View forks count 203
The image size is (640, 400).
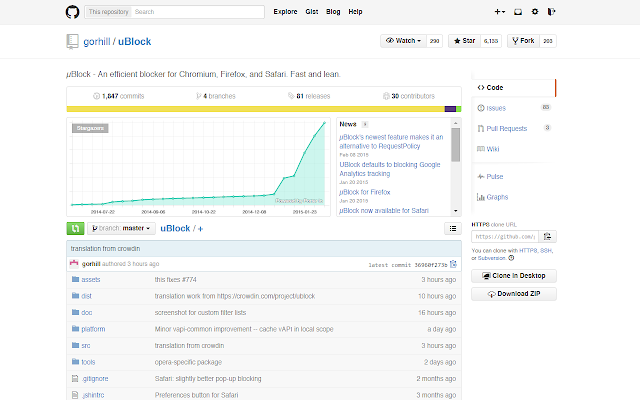(x=548, y=41)
